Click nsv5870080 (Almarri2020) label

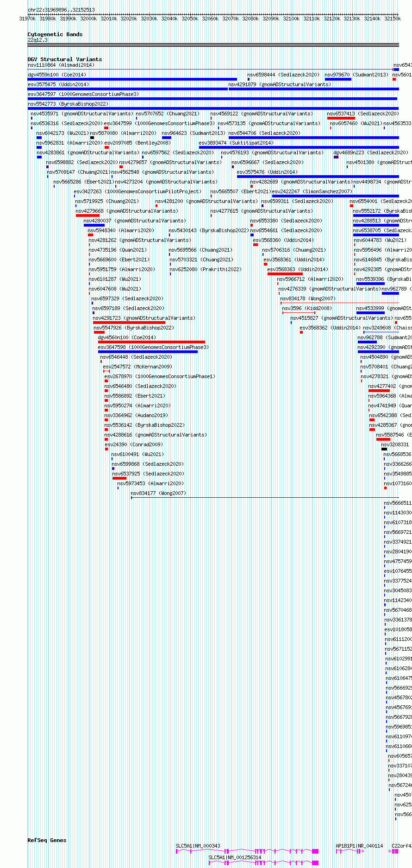(x=123, y=133)
